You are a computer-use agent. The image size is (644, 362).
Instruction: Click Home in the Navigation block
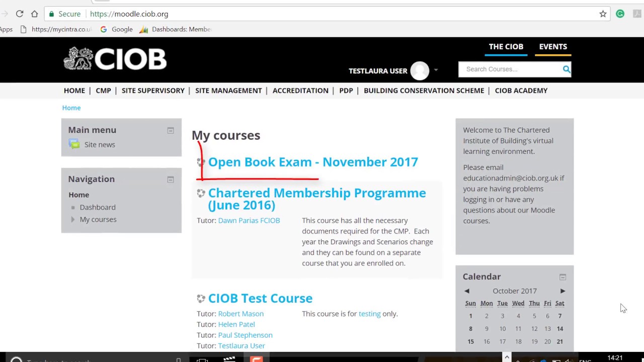(x=79, y=195)
